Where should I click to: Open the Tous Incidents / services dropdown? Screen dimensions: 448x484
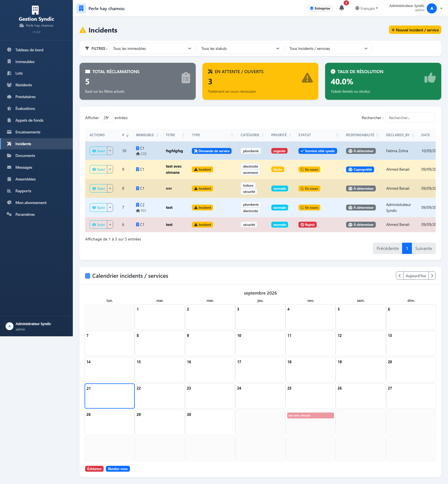tap(329, 48)
